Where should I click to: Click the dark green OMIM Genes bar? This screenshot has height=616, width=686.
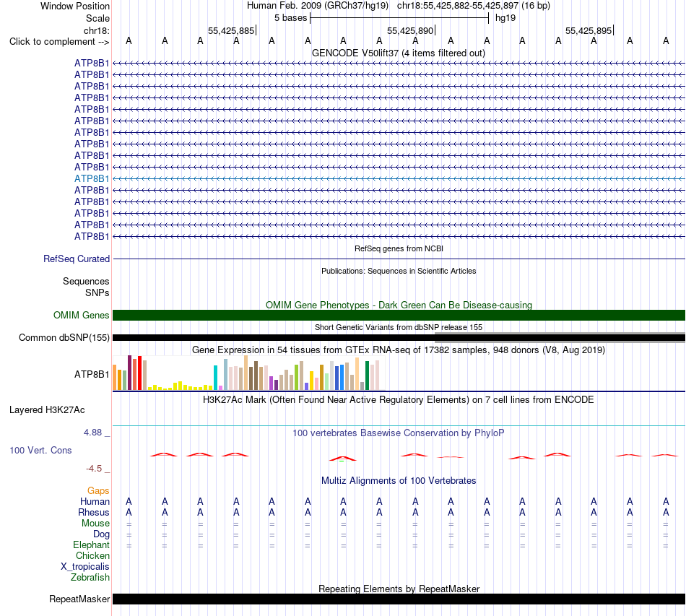[x=399, y=315]
